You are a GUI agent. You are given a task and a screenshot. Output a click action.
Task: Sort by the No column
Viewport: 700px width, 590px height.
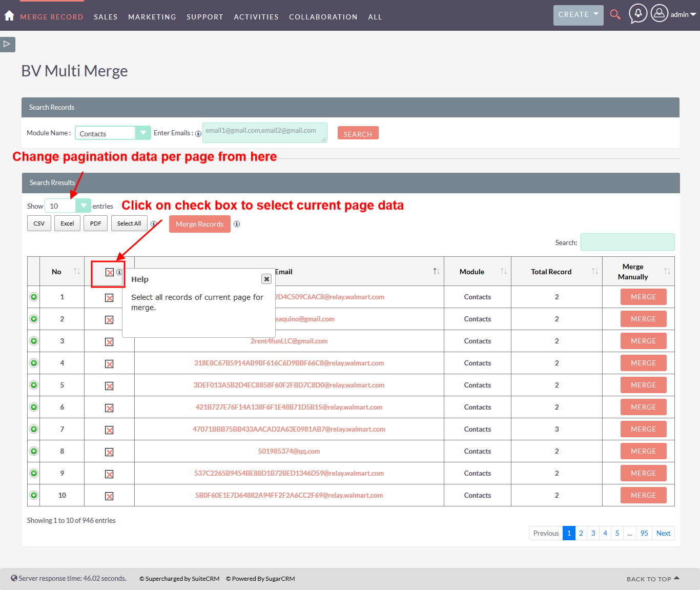click(77, 271)
